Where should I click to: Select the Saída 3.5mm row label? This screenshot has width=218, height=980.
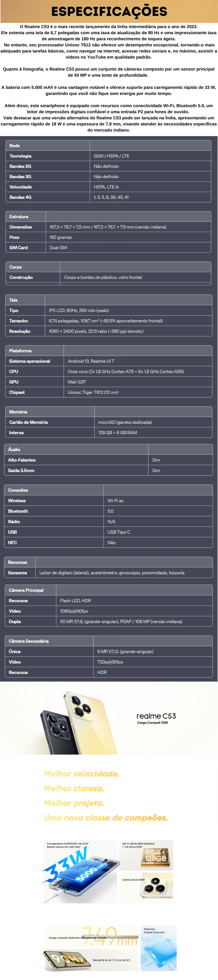[x=21, y=470]
